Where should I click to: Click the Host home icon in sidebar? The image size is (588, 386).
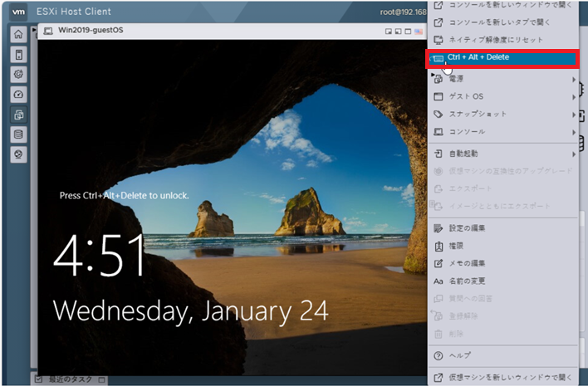(18, 35)
